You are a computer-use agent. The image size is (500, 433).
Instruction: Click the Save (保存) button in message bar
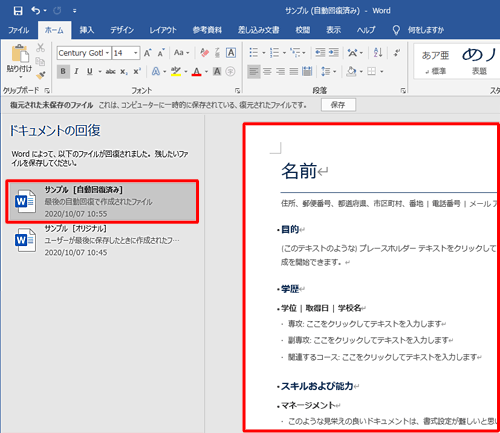[338, 105]
